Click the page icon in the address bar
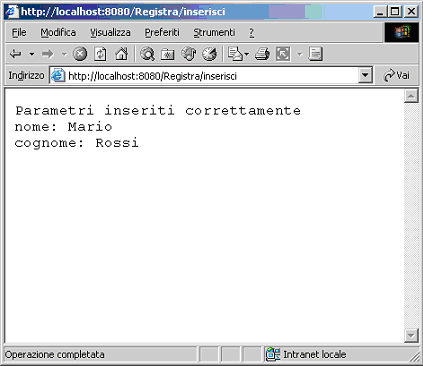423x366 pixels. point(58,76)
